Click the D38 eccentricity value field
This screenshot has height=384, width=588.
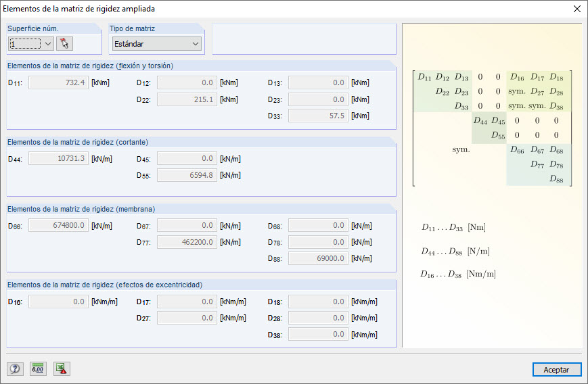tap(318, 335)
